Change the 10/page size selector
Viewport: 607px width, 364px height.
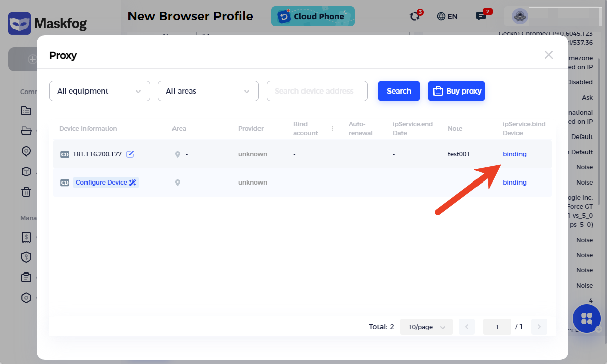(426, 327)
